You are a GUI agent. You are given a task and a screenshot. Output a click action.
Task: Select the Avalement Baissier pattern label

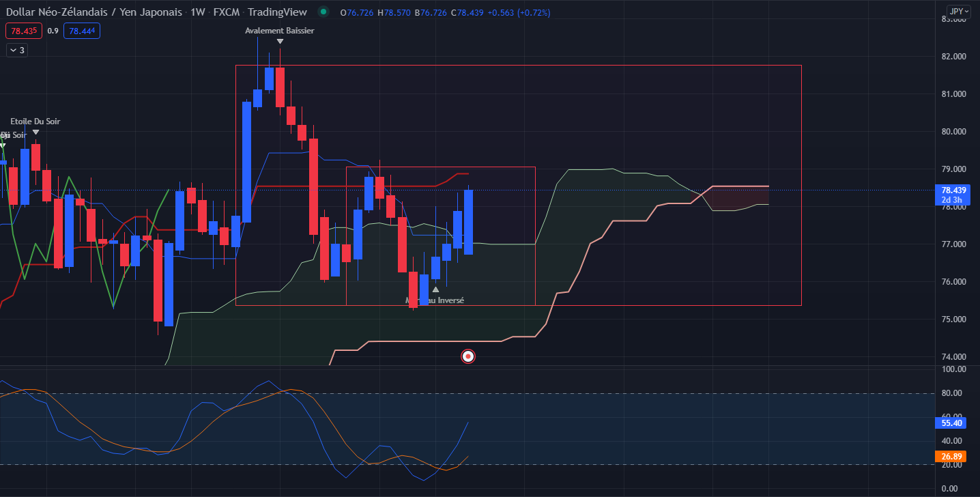(x=280, y=31)
